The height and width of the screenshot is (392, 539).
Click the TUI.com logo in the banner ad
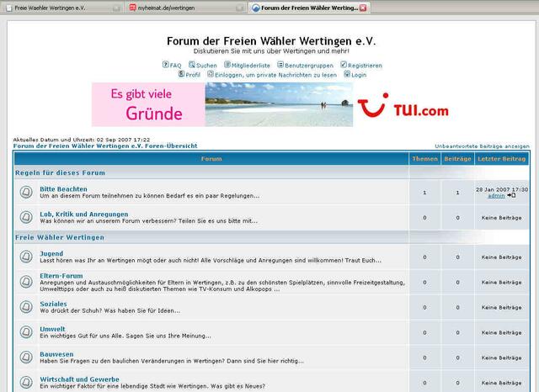[x=403, y=105]
